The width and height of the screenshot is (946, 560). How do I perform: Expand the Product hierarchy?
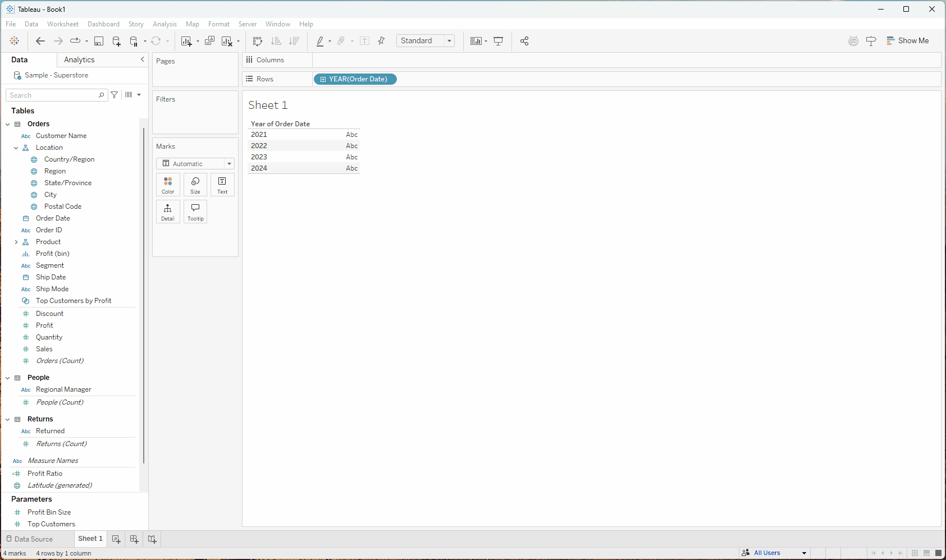click(16, 242)
